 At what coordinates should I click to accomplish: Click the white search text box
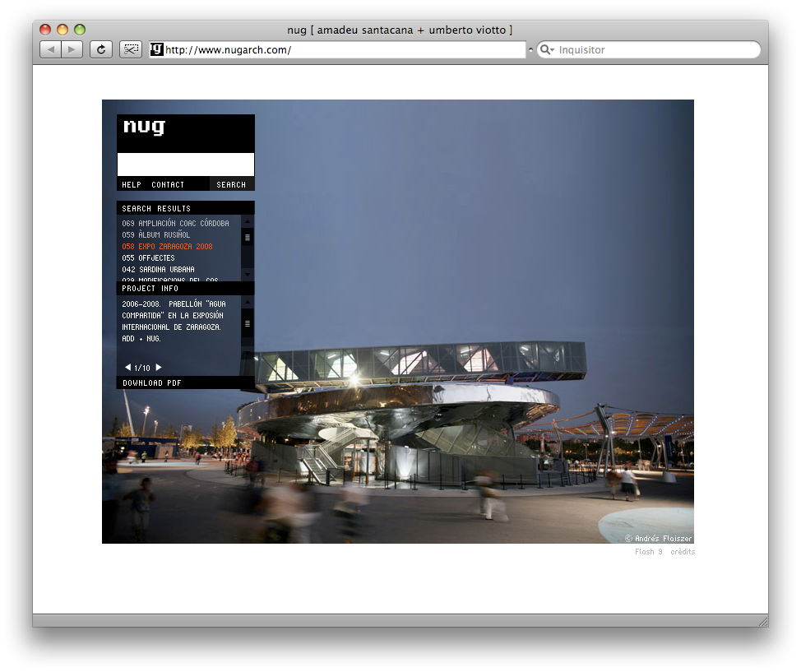pyautogui.click(x=186, y=165)
